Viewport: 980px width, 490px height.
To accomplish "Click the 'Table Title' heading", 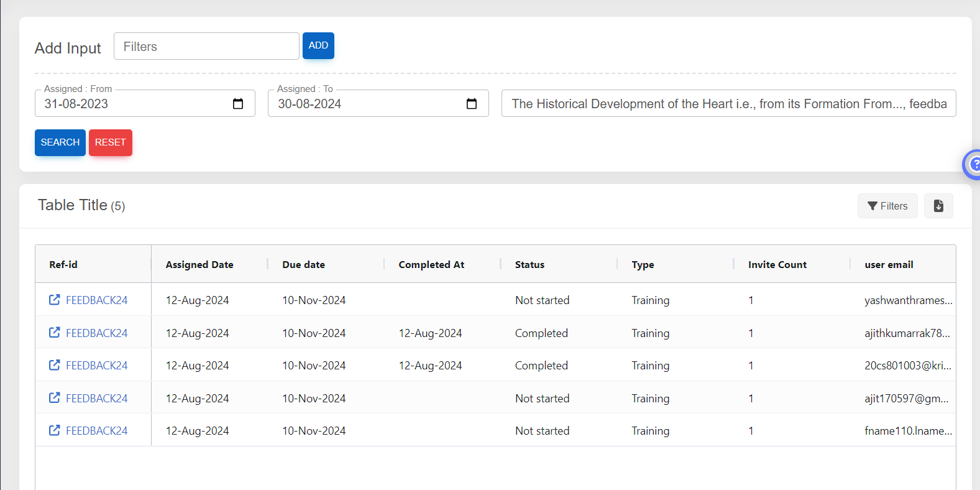I will click(x=73, y=205).
